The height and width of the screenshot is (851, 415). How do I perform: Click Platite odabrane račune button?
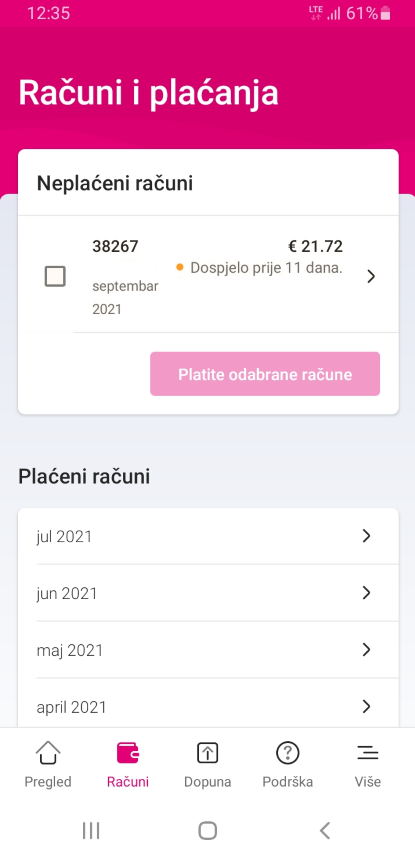click(265, 374)
